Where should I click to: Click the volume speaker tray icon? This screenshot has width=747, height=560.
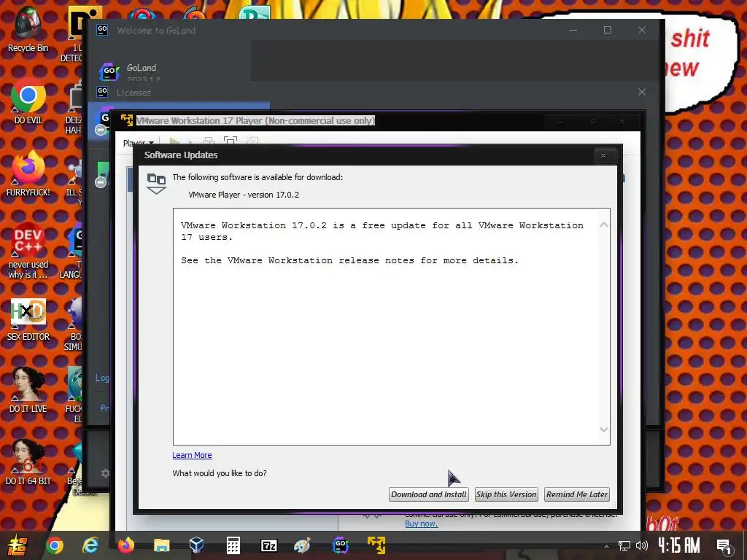(642, 545)
